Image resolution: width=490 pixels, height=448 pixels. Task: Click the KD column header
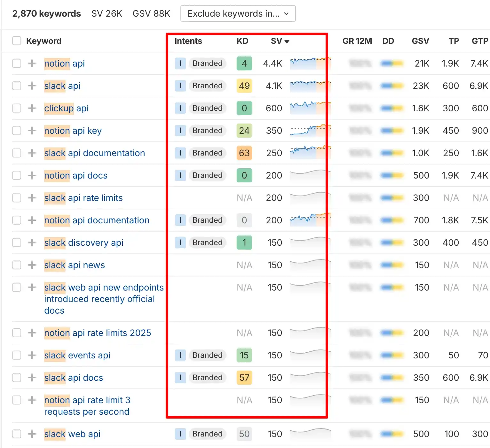[x=242, y=41]
